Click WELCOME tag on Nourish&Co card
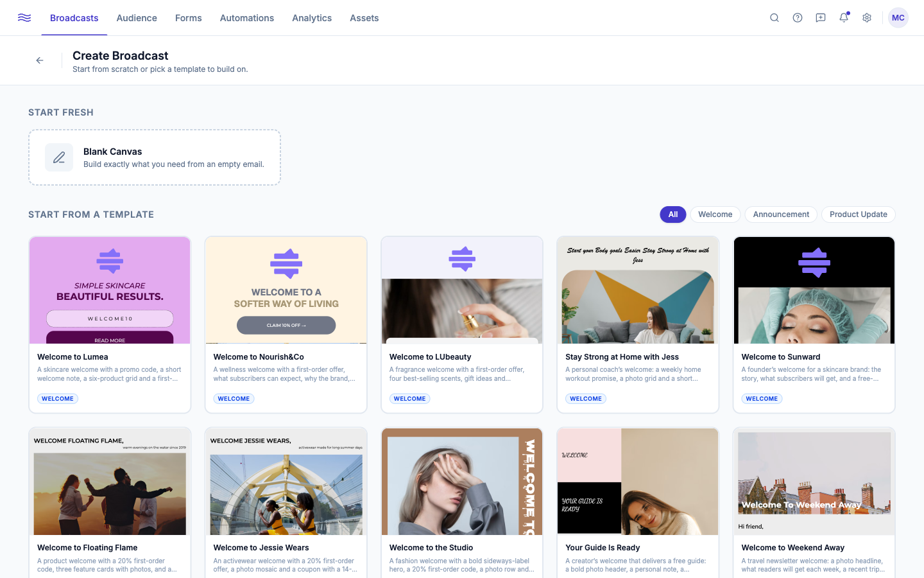The height and width of the screenshot is (578, 924). point(234,399)
